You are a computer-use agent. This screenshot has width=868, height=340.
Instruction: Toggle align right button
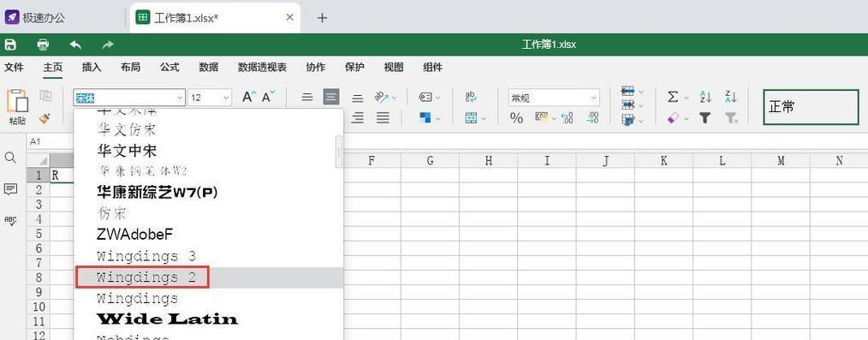[x=358, y=117]
